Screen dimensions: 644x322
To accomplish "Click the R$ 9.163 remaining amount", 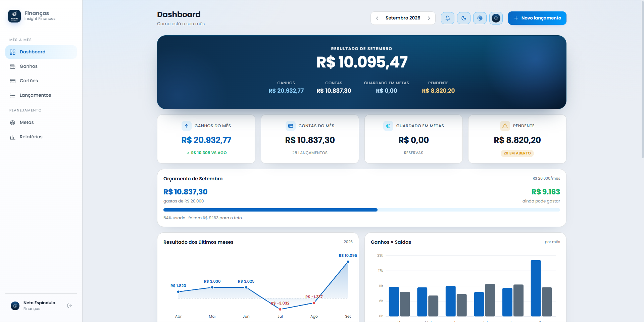I will (546, 192).
